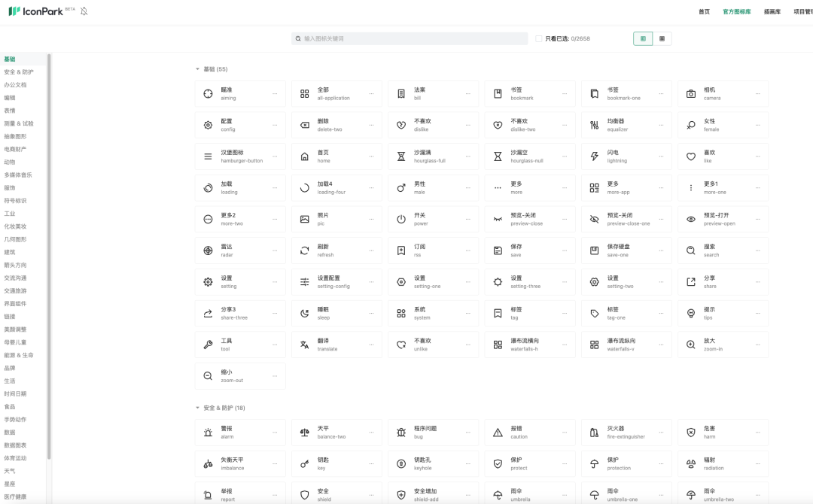Image resolution: width=813 pixels, height=504 pixels.
Task: Open the more options dots for home
Action: click(x=371, y=156)
